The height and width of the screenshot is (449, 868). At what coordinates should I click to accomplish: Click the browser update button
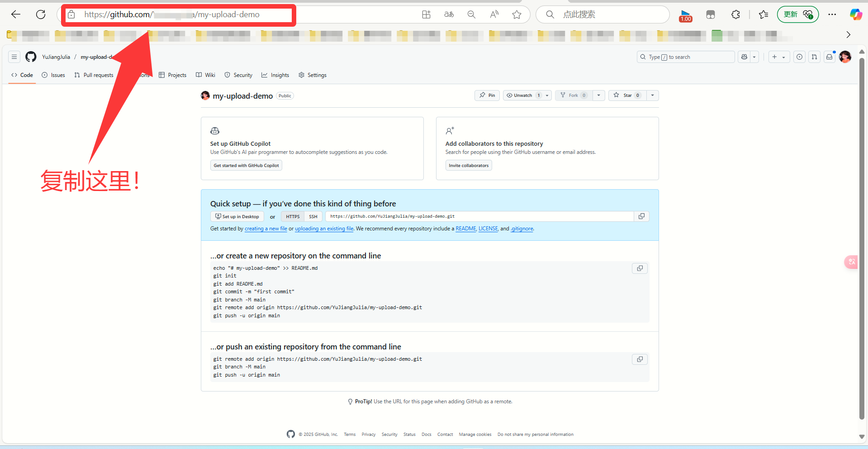click(x=798, y=14)
